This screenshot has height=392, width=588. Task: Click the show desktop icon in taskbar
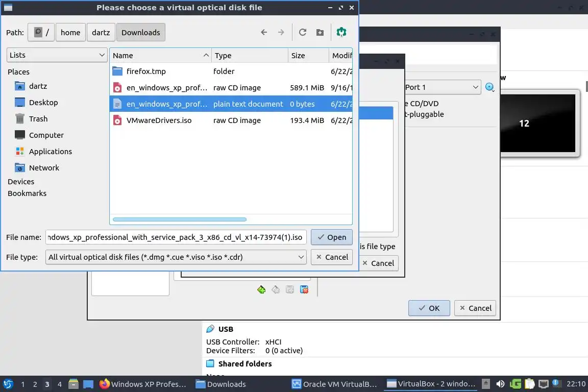coord(88,384)
